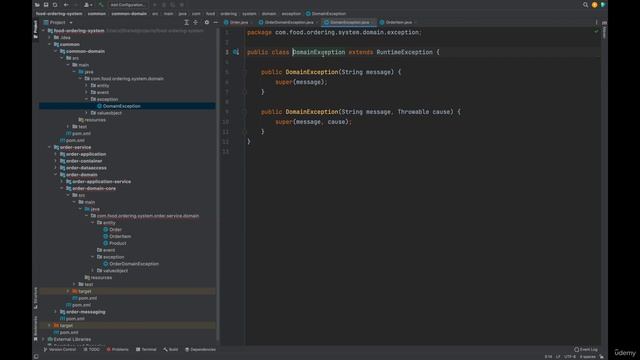640x360 pixels.
Task: Click Collapse All icon in Project panel
Action: [x=196, y=22]
